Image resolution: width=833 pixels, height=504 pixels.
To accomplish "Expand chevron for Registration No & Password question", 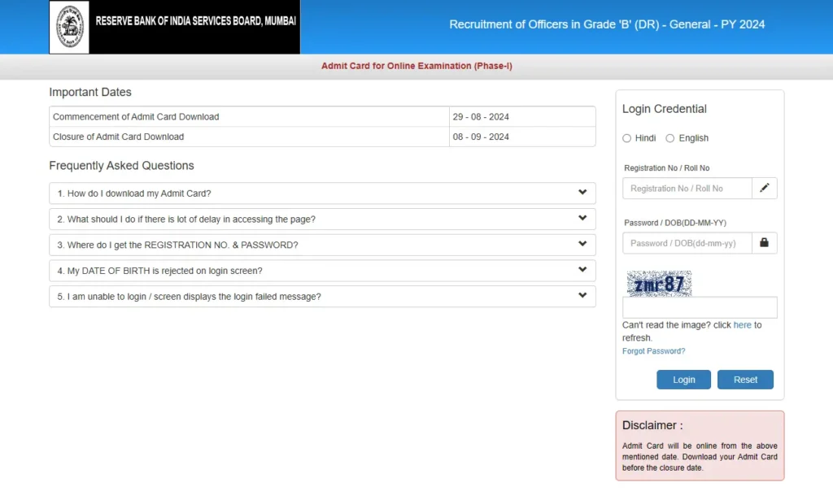I will pyautogui.click(x=582, y=244).
